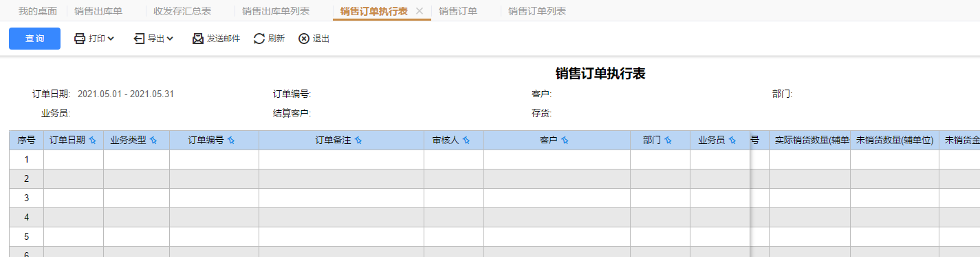The image size is (980, 257).
Task: Click pin icon on 审核人 column
Action: point(466,140)
